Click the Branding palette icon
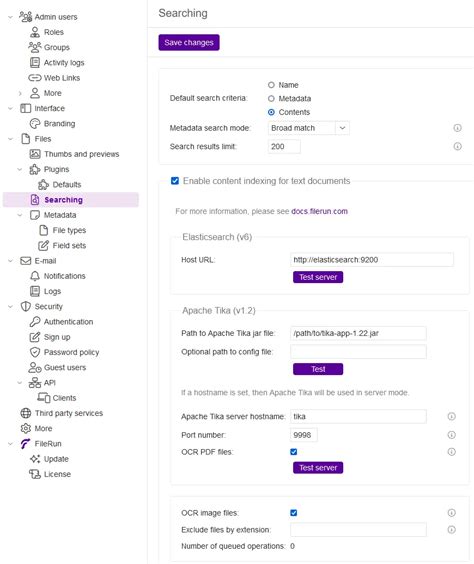Viewport: 474px width, 564px height. point(35,123)
